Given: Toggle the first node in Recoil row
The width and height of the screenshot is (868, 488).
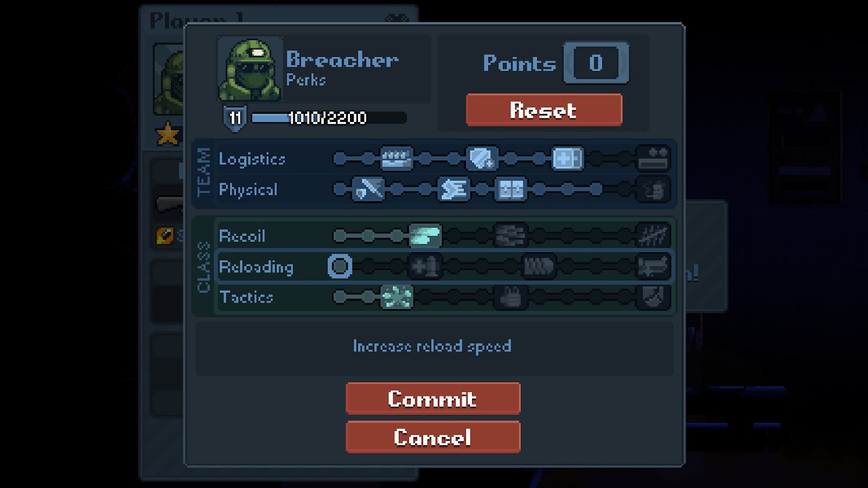Looking at the screenshot, I should tap(340, 236).
